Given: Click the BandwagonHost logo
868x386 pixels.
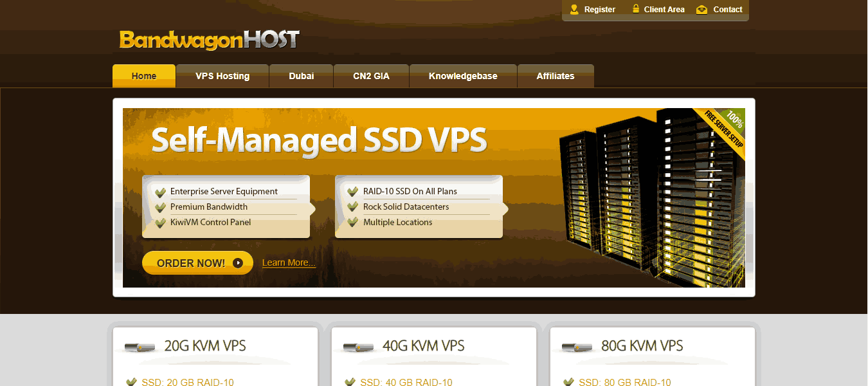Looking at the screenshot, I should (x=209, y=40).
